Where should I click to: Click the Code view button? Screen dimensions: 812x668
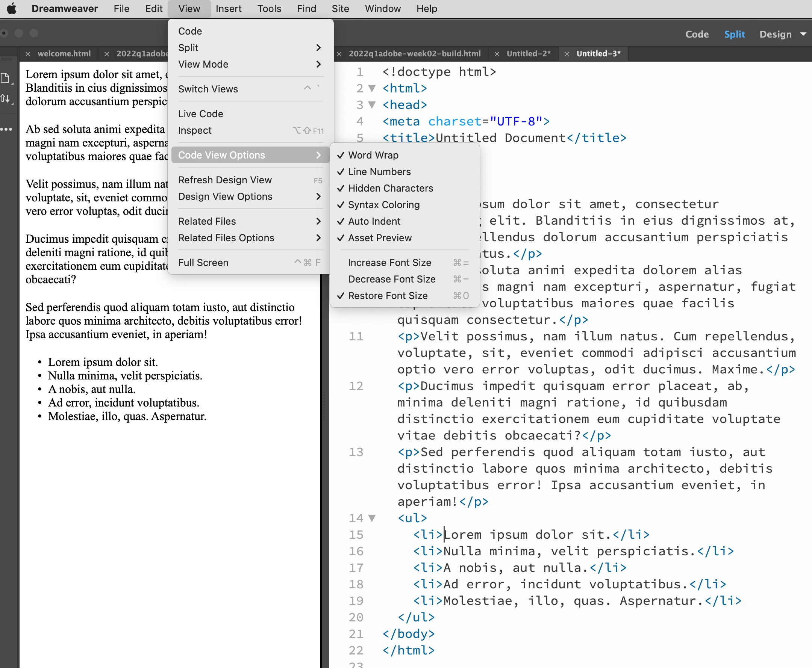pyautogui.click(x=697, y=34)
